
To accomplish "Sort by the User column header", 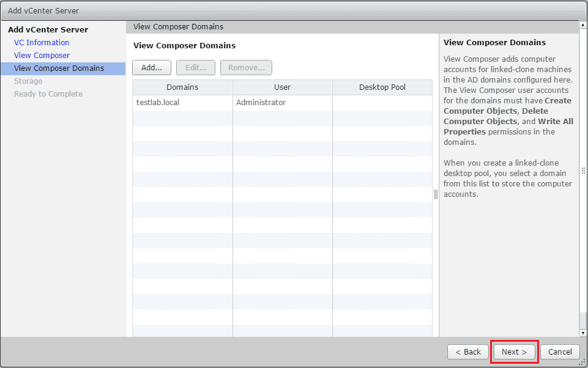I will [x=283, y=87].
